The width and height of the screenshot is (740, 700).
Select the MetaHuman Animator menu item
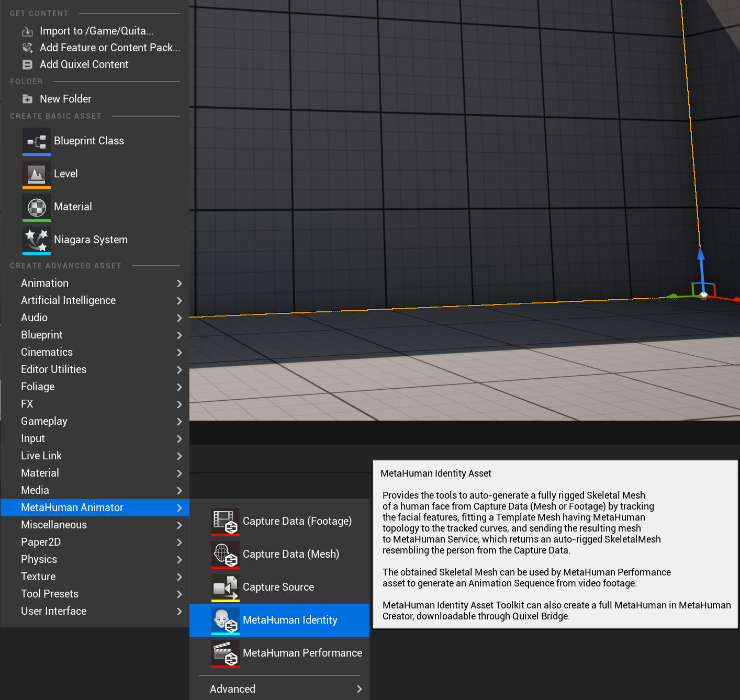(x=72, y=507)
